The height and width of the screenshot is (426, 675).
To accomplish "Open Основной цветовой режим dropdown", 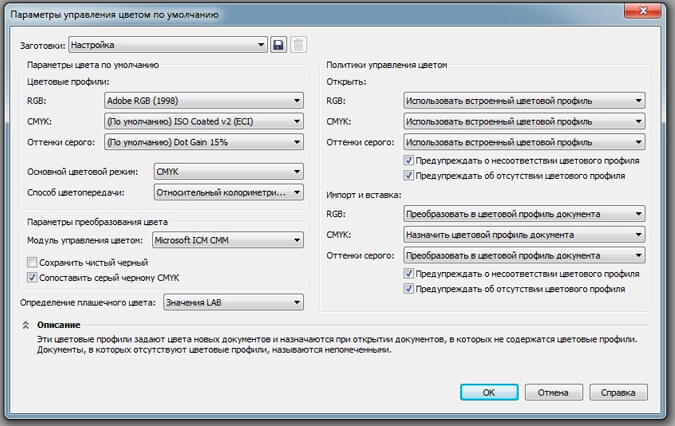I will [228, 171].
